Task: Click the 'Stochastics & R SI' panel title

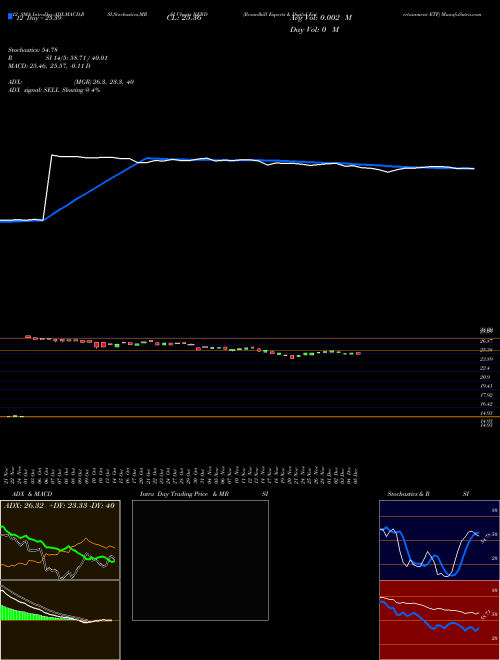Action: 428,494
